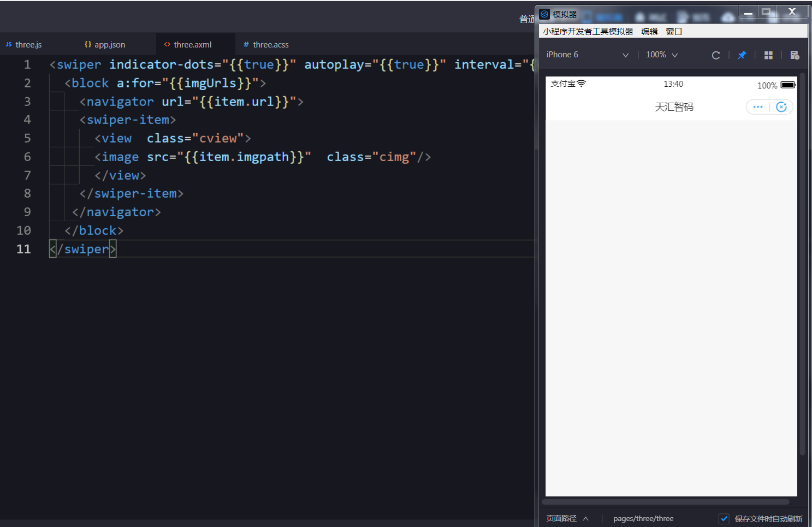The height and width of the screenshot is (527, 812).
Task: Open the 窗口 menu
Action: [674, 31]
